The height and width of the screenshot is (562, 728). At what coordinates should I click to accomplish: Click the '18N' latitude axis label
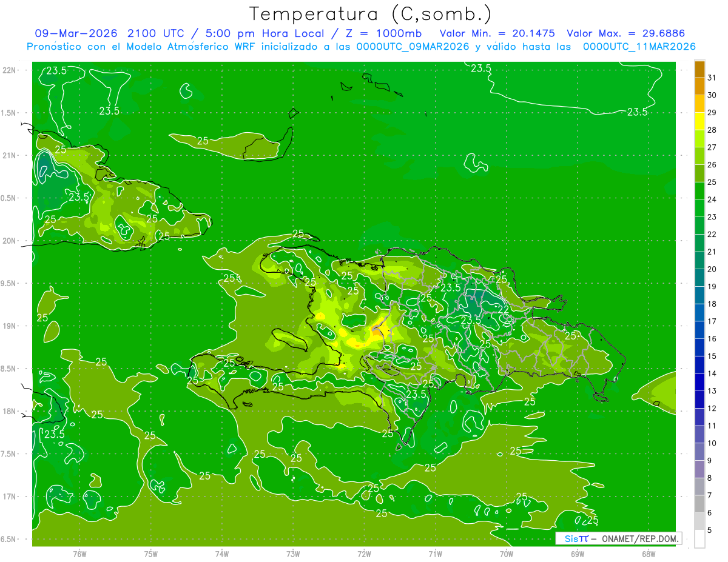pyautogui.click(x=9, y=411)
